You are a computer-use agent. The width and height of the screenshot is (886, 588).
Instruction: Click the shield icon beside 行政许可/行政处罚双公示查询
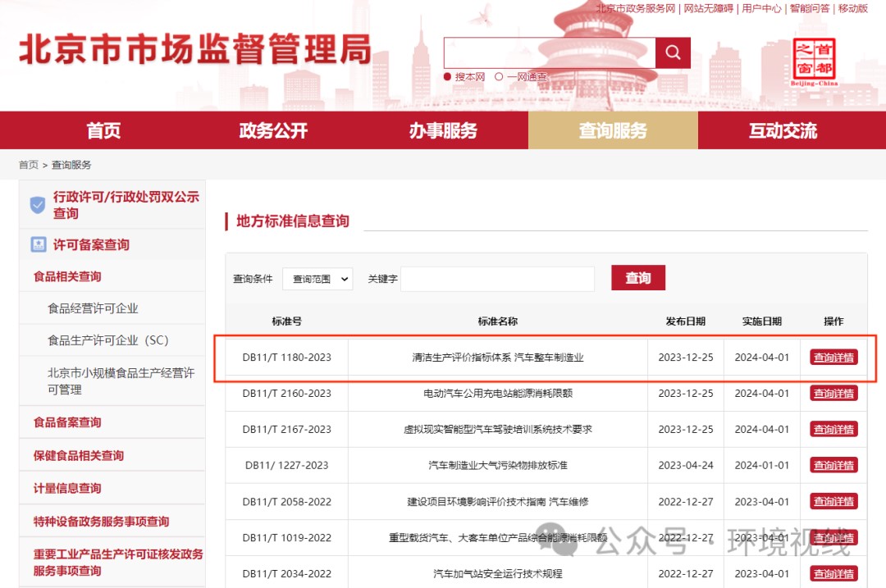coord(37,204)
